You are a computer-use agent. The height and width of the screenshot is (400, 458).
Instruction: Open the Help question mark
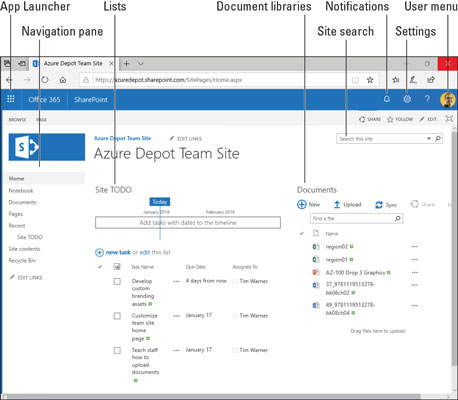coord(427,99)
